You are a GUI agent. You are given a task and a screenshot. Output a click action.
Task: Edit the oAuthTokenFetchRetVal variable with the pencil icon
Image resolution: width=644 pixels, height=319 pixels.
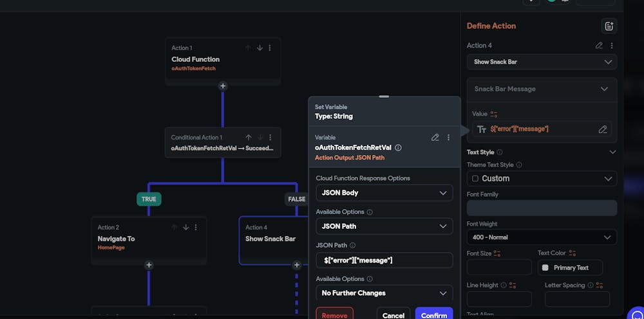(x=435, y=137)
